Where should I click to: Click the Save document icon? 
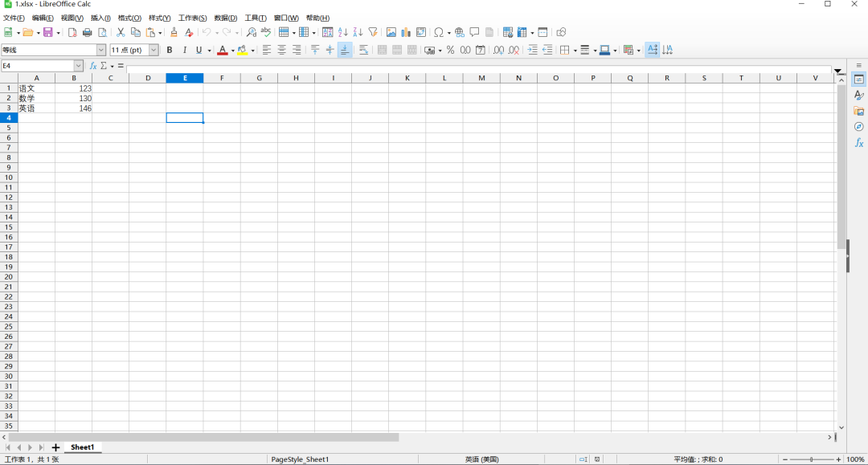[48, 33]
